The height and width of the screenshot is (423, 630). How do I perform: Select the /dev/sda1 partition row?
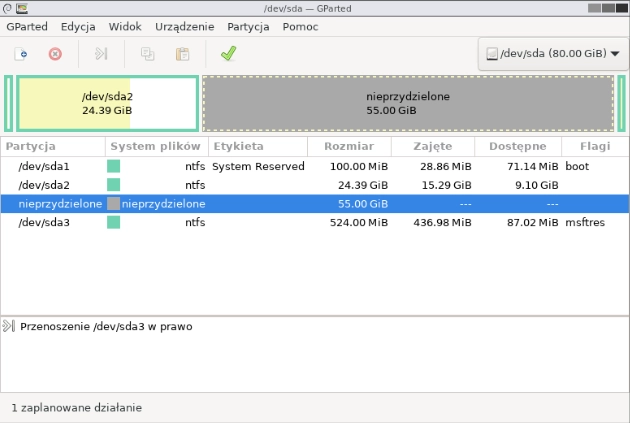tap(44, 166)
